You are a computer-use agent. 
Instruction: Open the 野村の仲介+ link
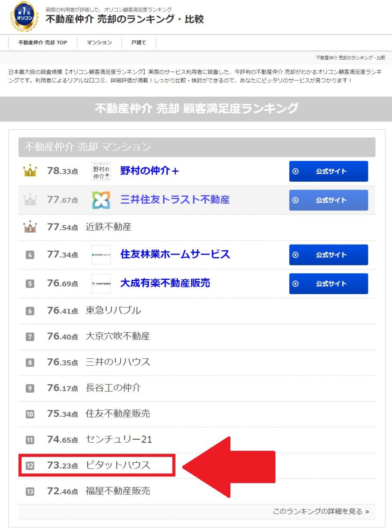coord(150,171)
